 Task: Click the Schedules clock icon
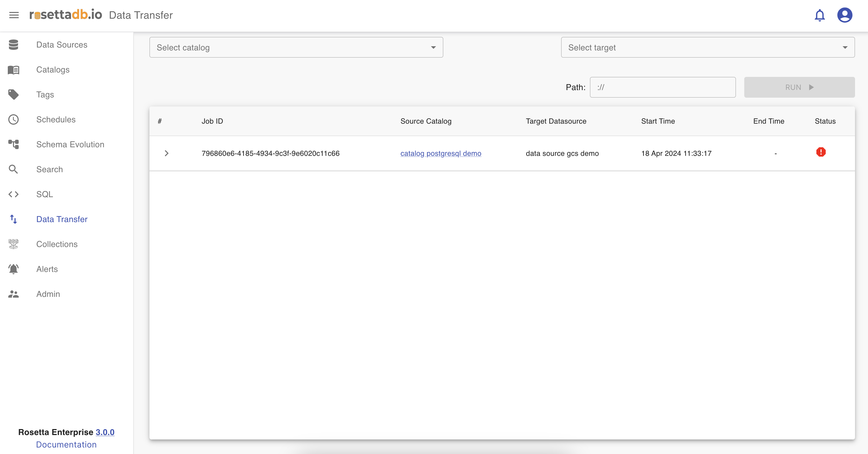tap(13, 119)
